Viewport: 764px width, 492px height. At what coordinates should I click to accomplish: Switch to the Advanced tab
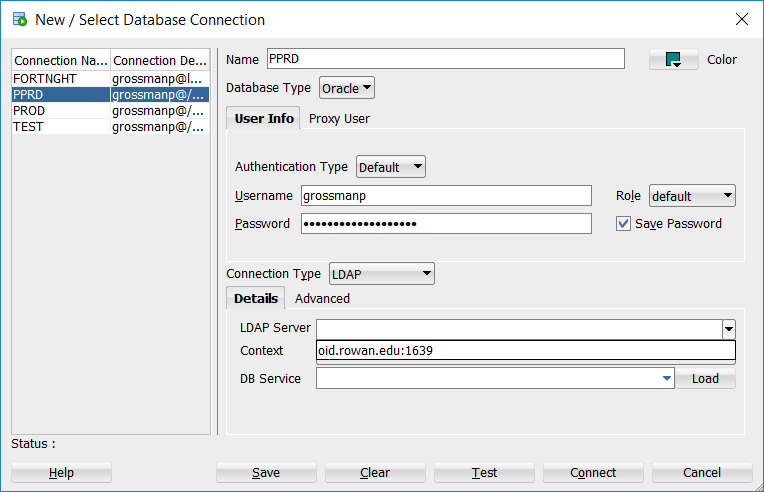click(x=322, y=298)
